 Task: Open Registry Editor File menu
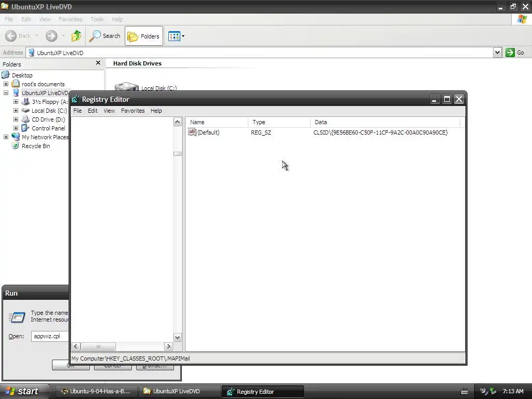coord(77,111)
